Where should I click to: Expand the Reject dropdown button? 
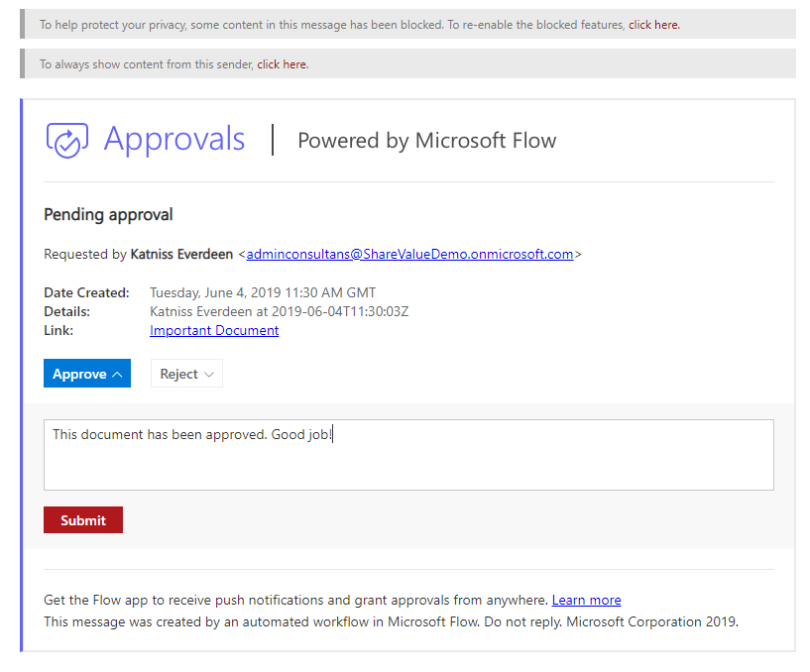[x=186, y=373]
